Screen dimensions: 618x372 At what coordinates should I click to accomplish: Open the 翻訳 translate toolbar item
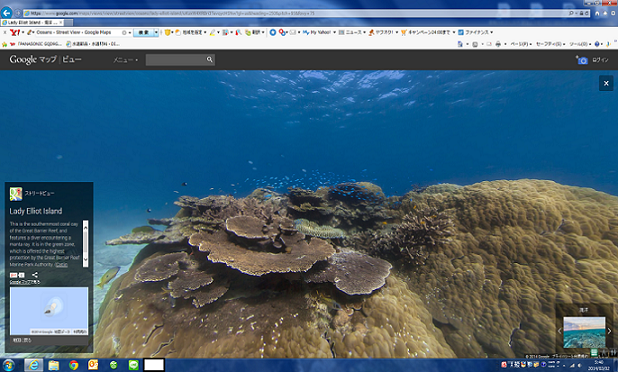point(254,32)
